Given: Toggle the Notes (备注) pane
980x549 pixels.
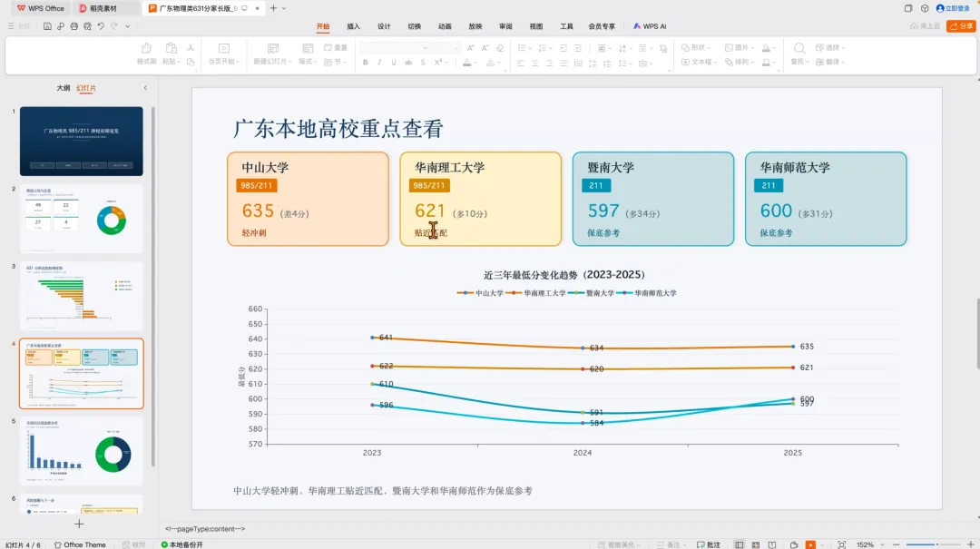Looking at the screenshot, I should 670,544.
